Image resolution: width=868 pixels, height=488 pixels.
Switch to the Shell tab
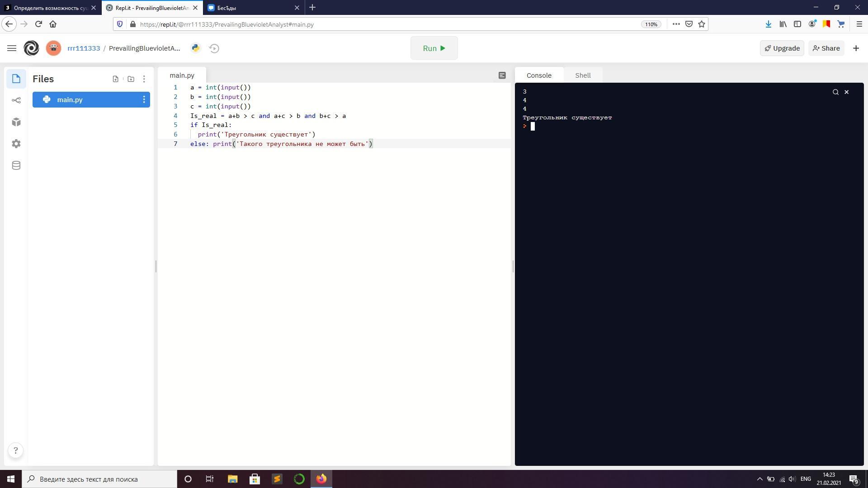583,75
